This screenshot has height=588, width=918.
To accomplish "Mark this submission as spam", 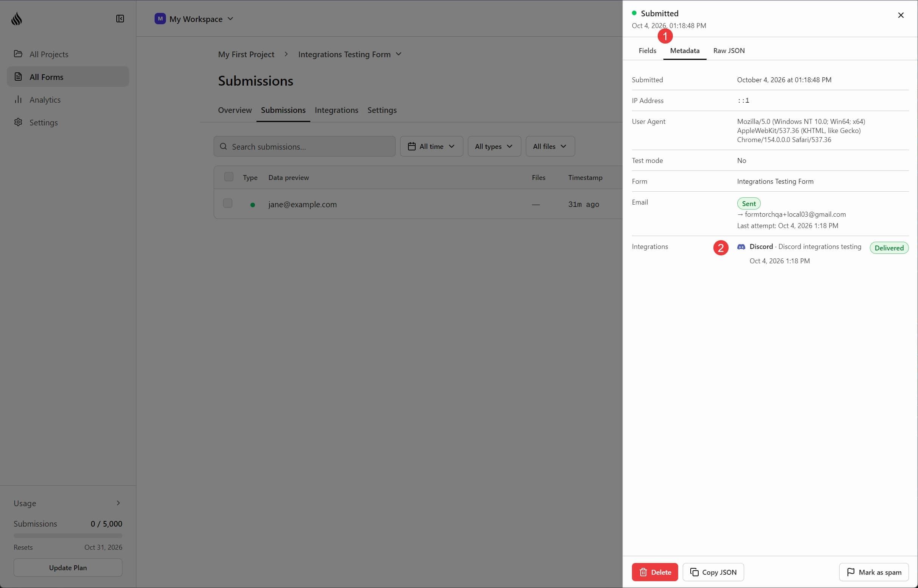I will [874, 572].
